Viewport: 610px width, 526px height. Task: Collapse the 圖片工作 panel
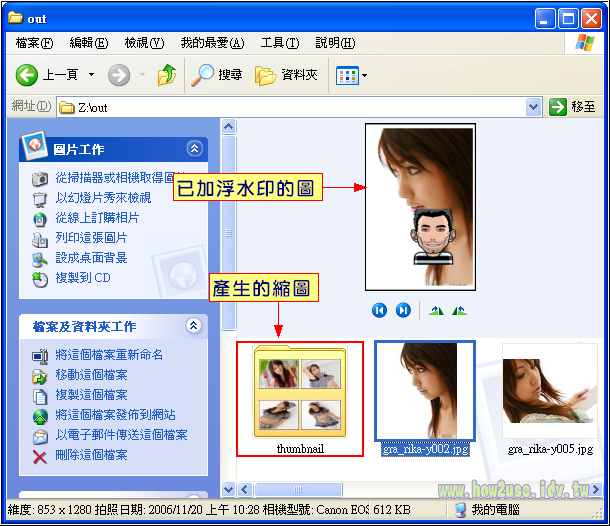[194, 149]
